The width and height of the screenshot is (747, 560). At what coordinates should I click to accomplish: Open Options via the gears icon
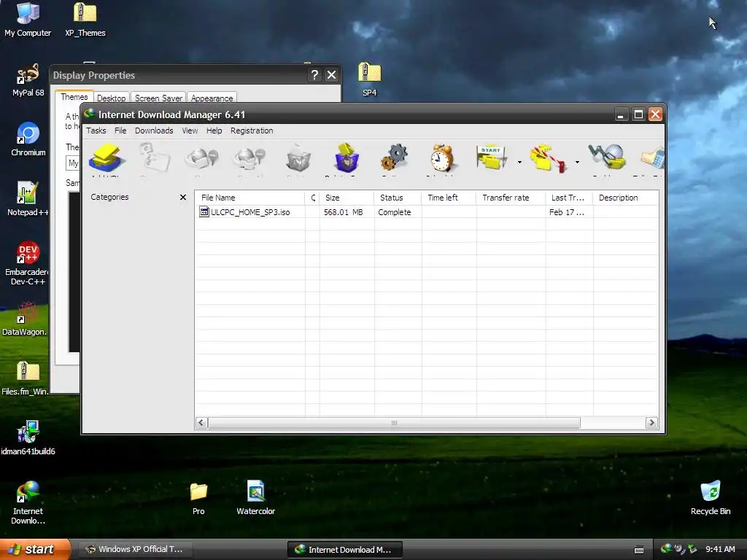pyautogui.click(x=394, y=158)
